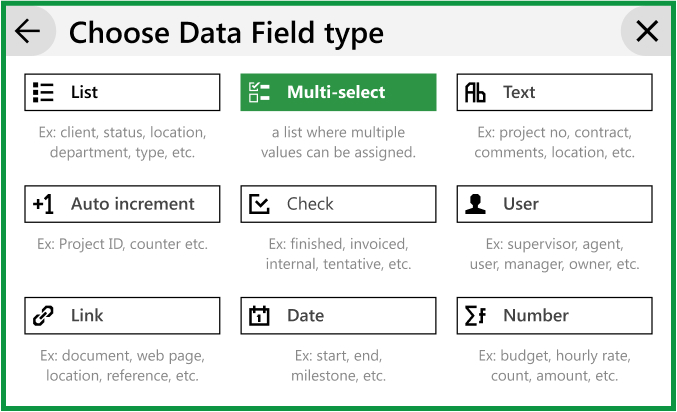The width and height of the screenshot is (677, 412).
Task: Pick the Text field type
Action: (x=554, y=93)
